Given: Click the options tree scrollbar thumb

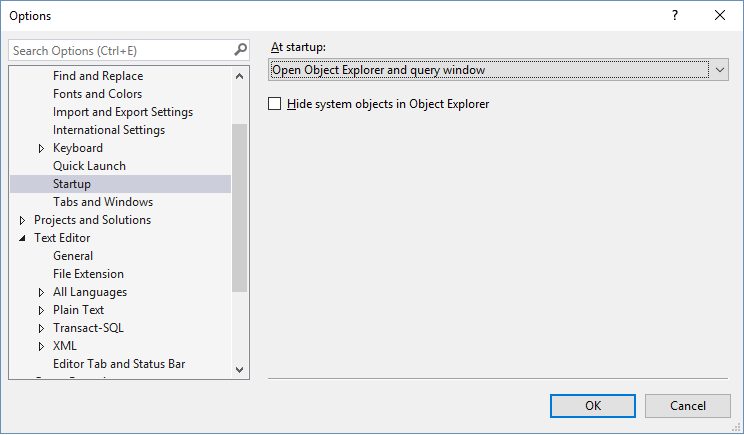Looking at the screenshot, I should pos(239,207).
